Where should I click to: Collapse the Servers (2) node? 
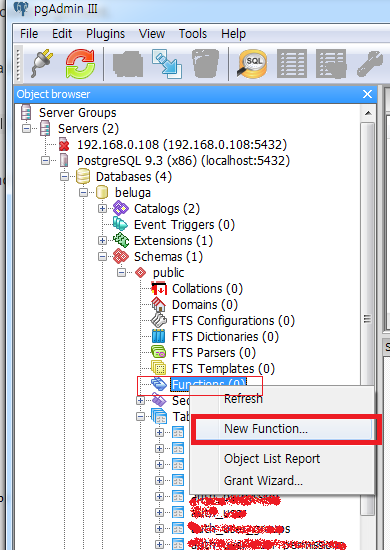pos(26,129)
